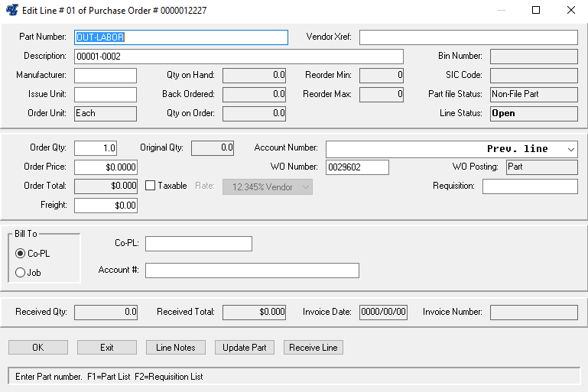Edit the Order Price field
588x392 pixels.
[x=106, y=167]
